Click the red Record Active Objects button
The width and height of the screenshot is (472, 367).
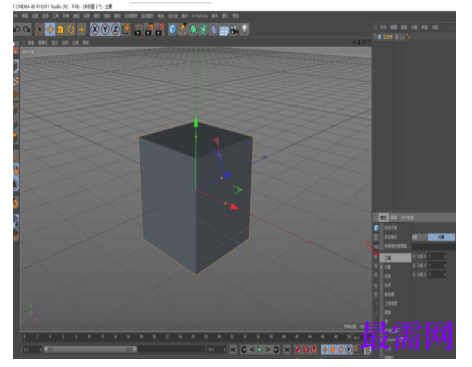click(x=298, y=350)
